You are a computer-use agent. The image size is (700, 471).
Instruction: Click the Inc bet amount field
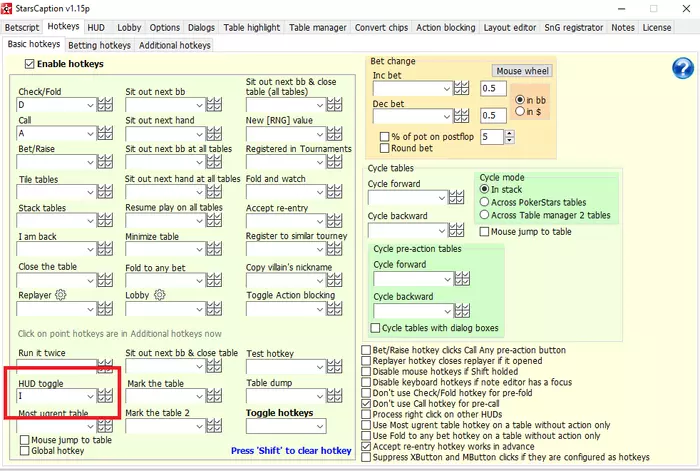[493, 88]
